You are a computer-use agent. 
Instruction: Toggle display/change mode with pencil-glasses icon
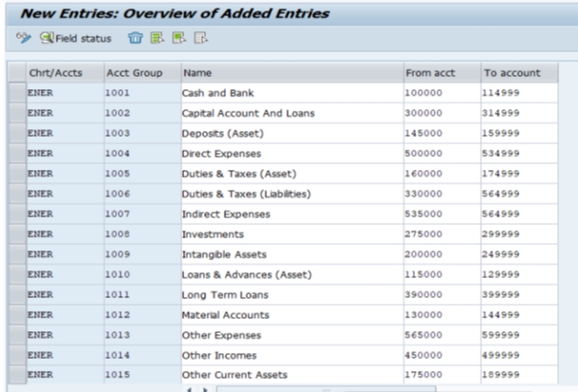click(x=24, y=38)
